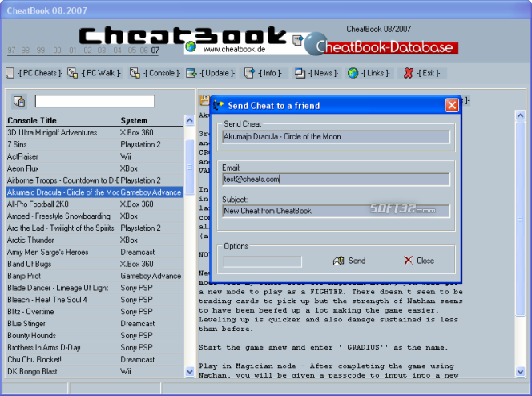This screenshot has height=396, width=532.
Task: Select the Chu Chu Rocket! row
Action: [x=95, y=359]
